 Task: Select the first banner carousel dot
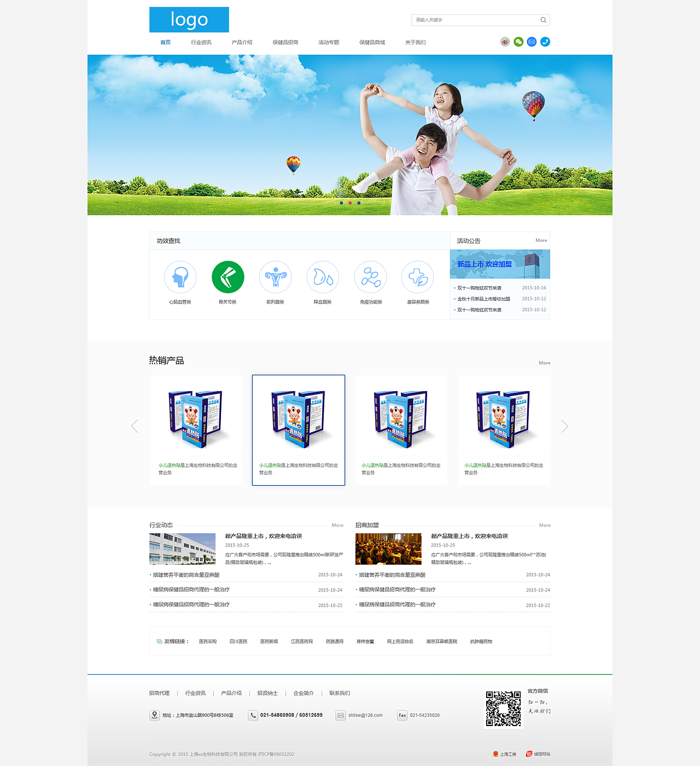[x=342, y=203]
